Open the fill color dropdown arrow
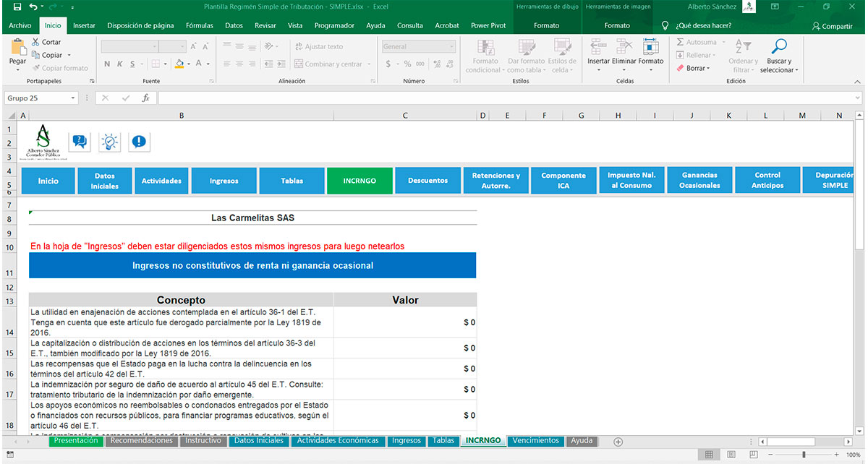The image size is (868, 464). 189,64
